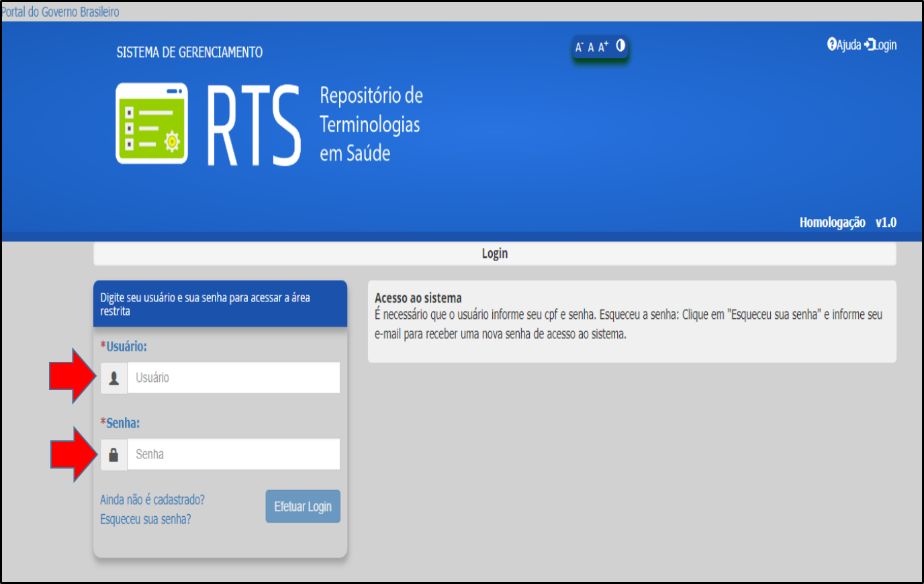The image size is (924, 584).
Task: Click the padlock icon beside Senha
Action: click(114, 454)
